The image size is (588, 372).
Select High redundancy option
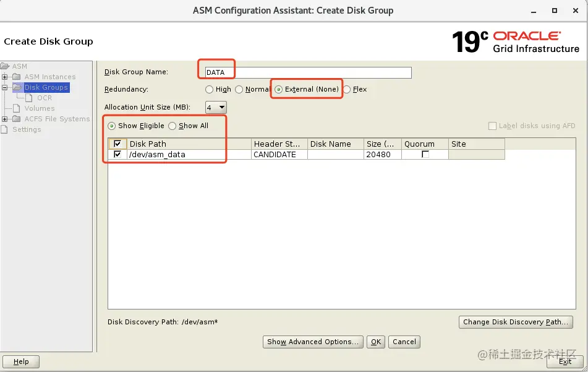[x=209, y=89]
